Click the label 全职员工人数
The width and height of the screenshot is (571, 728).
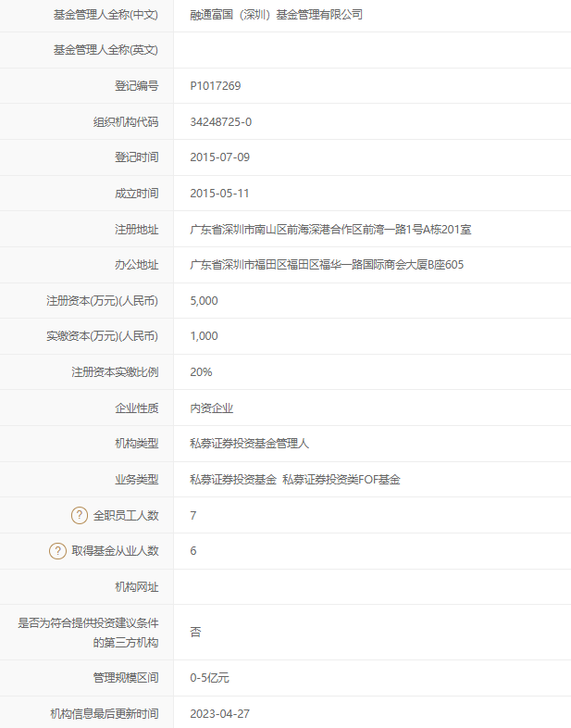tap(126, 515)
